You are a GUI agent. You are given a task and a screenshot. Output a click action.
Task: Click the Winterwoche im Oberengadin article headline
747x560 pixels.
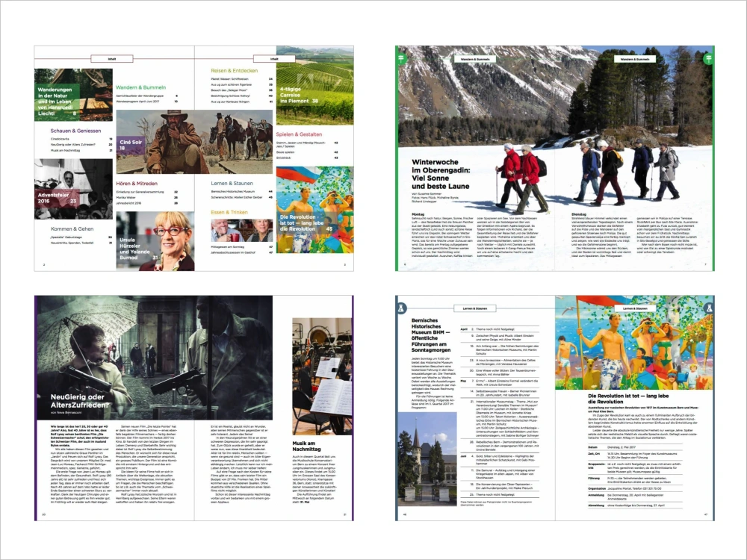(x=441, y=174)
